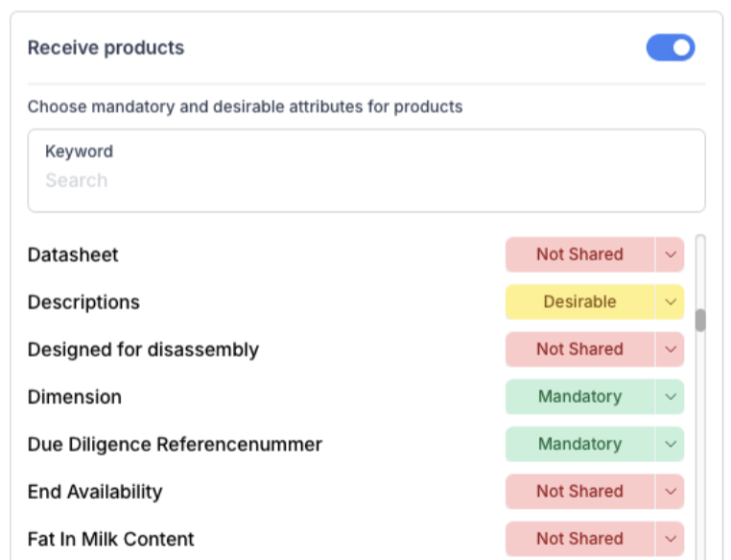Click the Keyword search input field
The height and width of the screenshot is (560, 731).
point(366,171)
